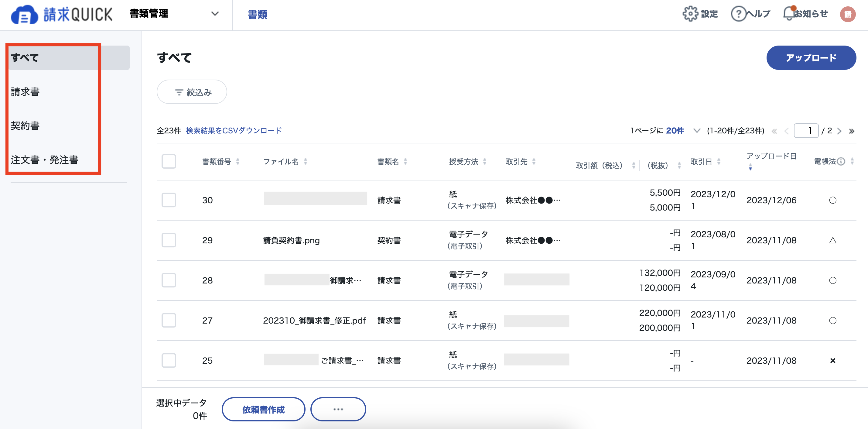Click 検索結果をCSVダウンロード link

click(234, 131)
